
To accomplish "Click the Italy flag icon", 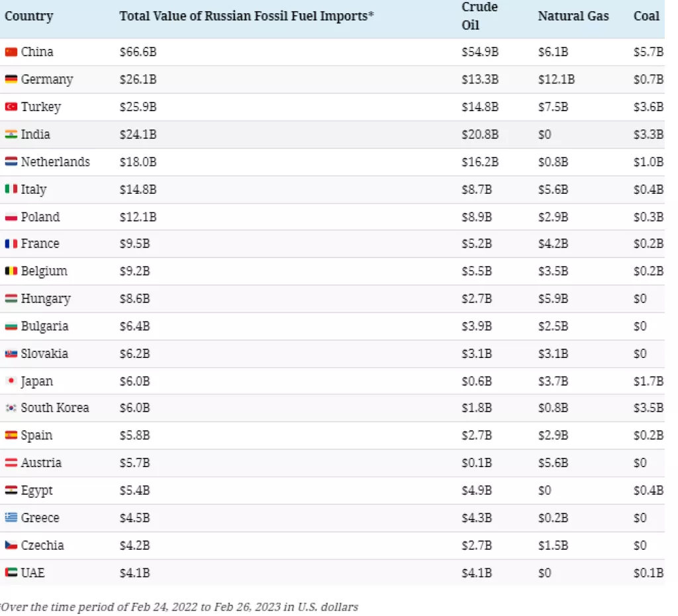I will (x=11, y=190).
